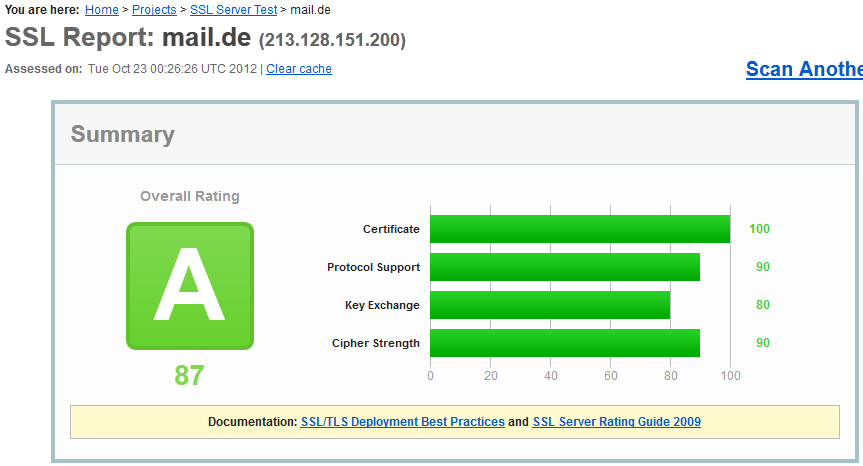Viewport: 863px width, 466px height.
Task: Click the Scan Another link
Action: pos(804,69)
